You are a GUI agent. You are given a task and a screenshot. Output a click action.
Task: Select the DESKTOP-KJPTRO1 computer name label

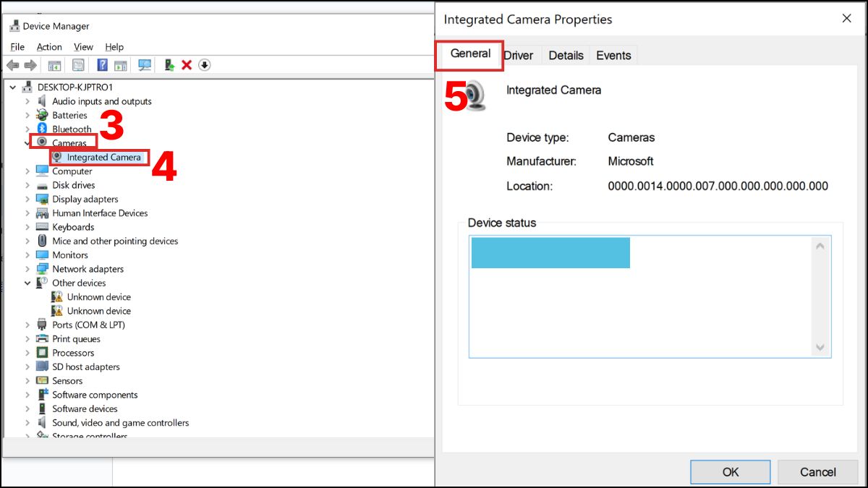coord(75,87)
